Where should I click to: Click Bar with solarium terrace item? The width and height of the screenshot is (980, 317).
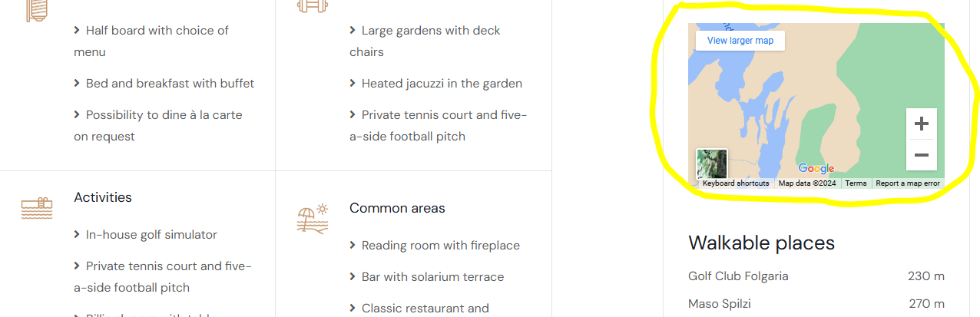432,277
